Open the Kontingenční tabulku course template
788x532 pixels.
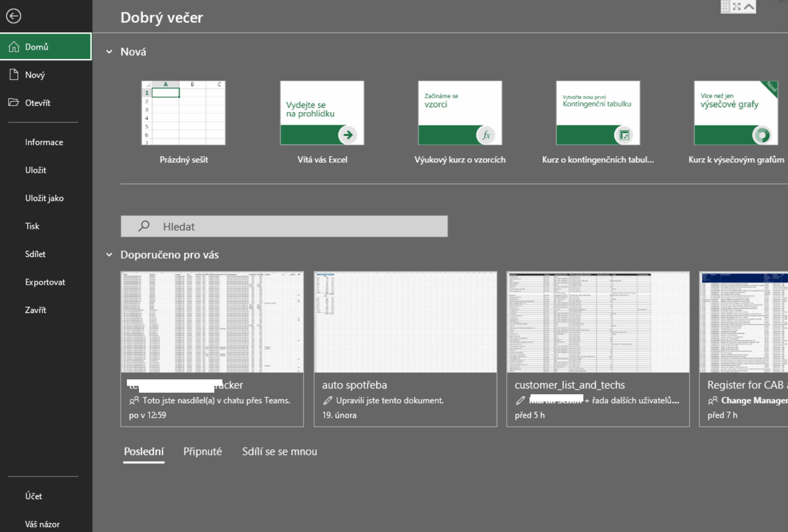(x=598, y=113)
